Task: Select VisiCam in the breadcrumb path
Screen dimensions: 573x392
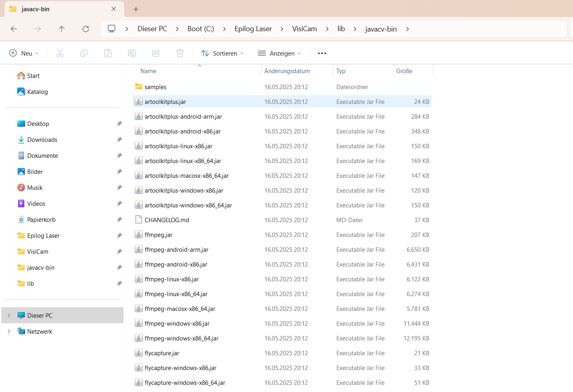Action: coord(305,29)
